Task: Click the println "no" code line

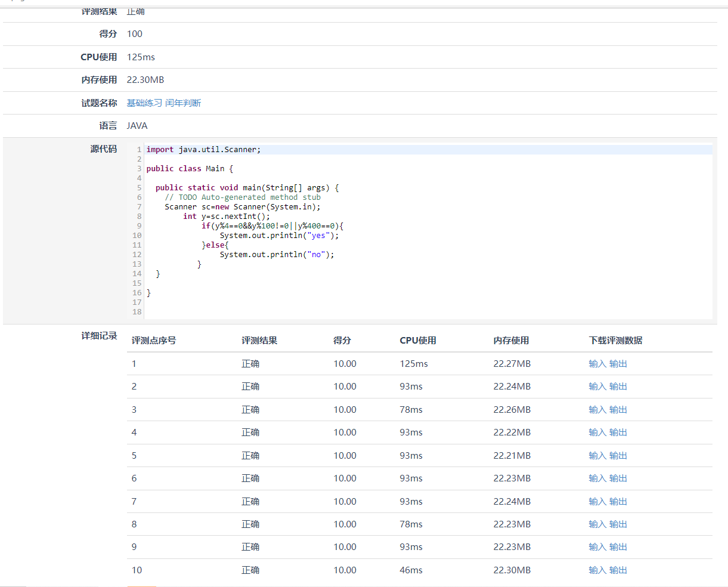Action: pos(277,255)
